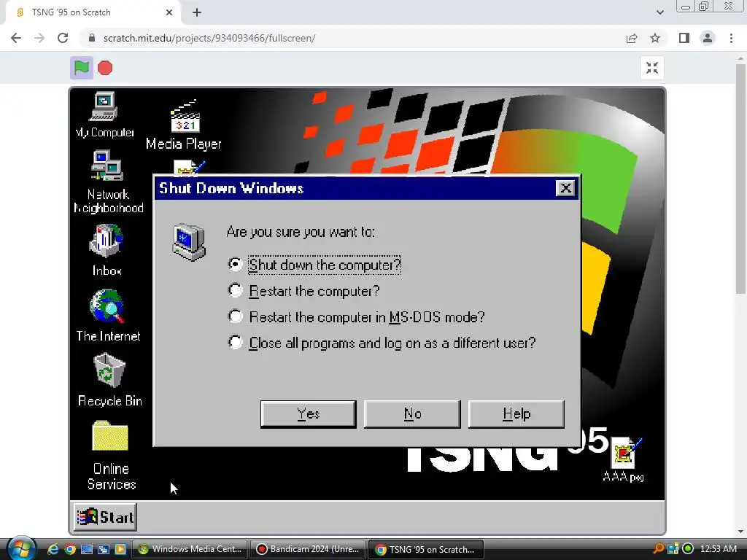
Task: Switch to Bandicam 2024 taskbar item
Action: [x=308, y=549]
